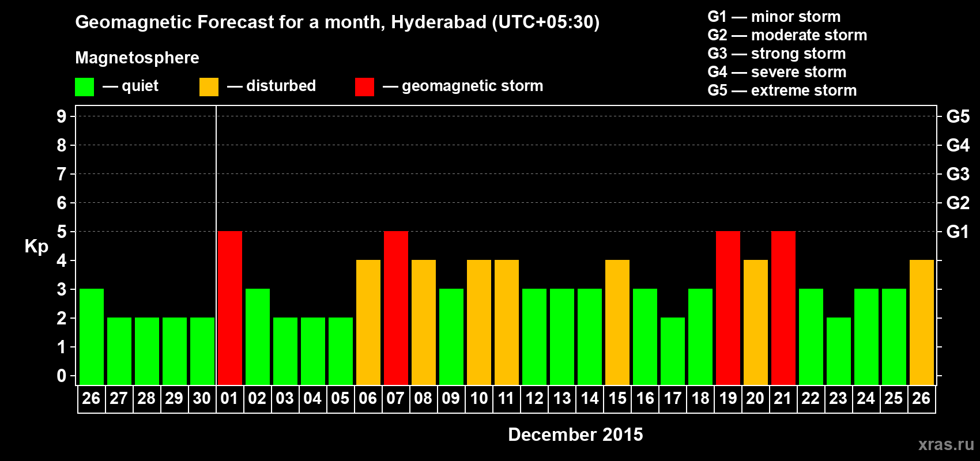This screenshot has width=980, height=461.
Task: Click the green bar for December 17
Action: pos(673,352)
